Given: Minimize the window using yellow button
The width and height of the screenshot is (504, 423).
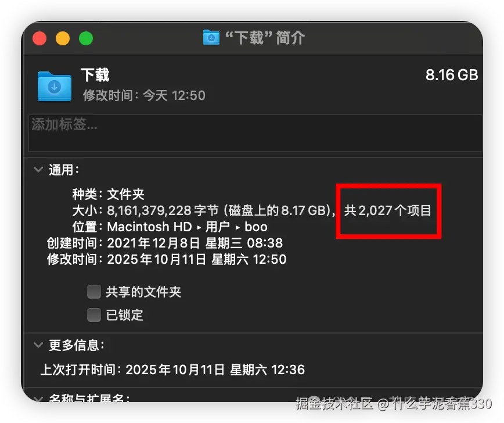Looking at the screenshot, I should coord(63,38).
